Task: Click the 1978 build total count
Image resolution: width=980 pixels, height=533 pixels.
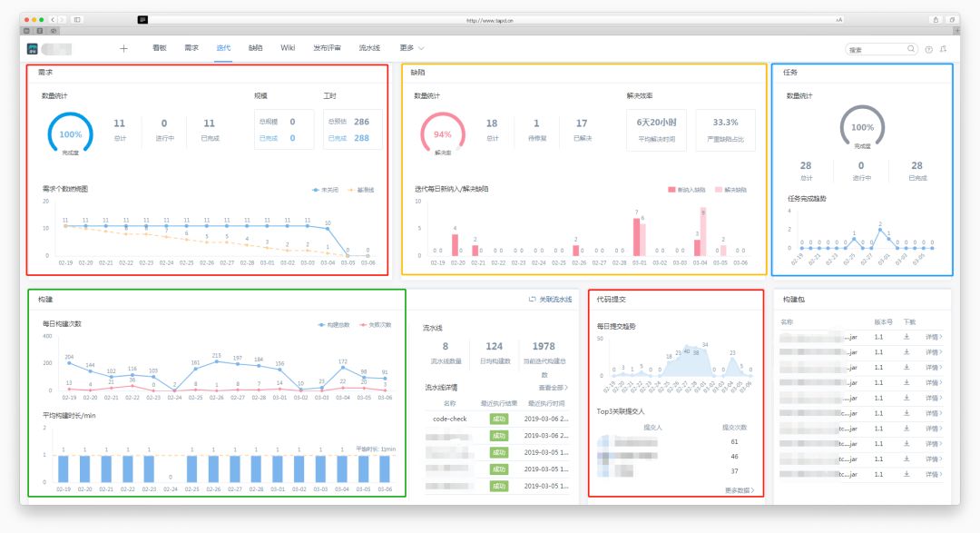Action: (x=544, y=346)
